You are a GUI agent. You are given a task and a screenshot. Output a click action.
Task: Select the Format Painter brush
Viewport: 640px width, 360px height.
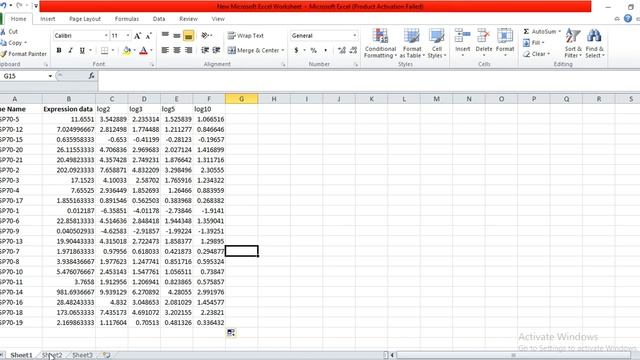coord(4,53)
